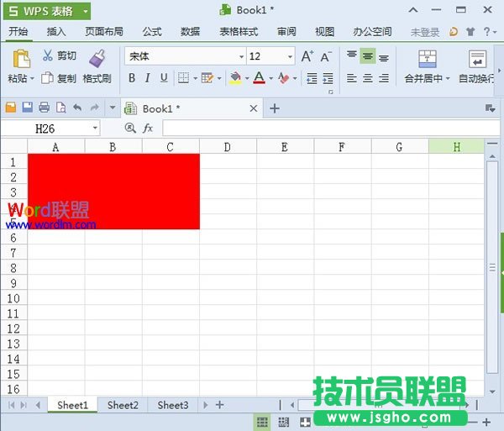
Task: Expand quick access toolbar customize arrow
Action: [x=113, y=108]
